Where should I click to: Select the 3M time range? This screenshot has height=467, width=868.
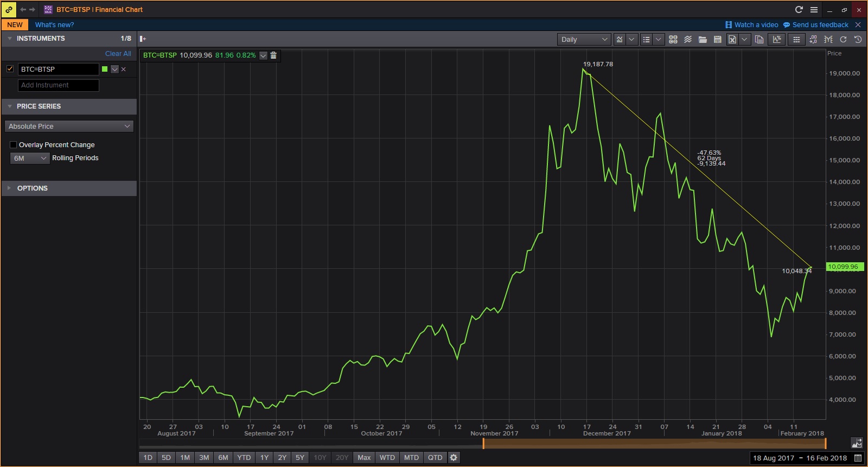click(x=204, y=458)
